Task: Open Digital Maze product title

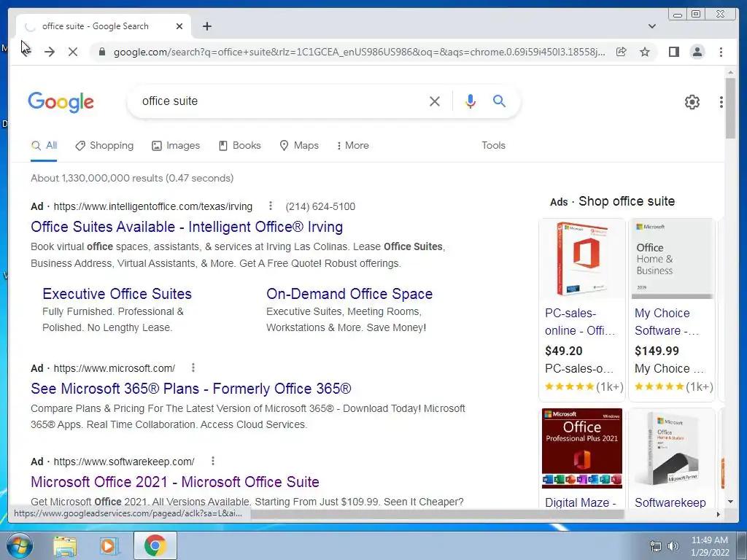Action: [x=580, y=502]
